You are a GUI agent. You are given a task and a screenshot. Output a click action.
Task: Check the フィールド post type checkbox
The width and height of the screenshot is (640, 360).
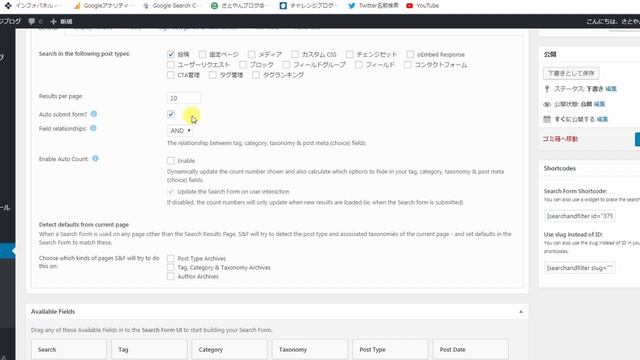coord(358,64)
